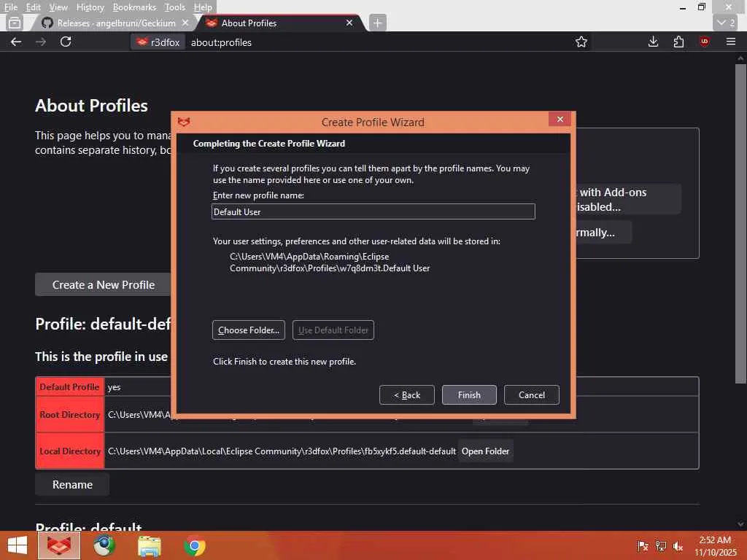Viewport: 747px width, 560px height.
Task: Open the application hamburger menu
Action: click(731, 42)
